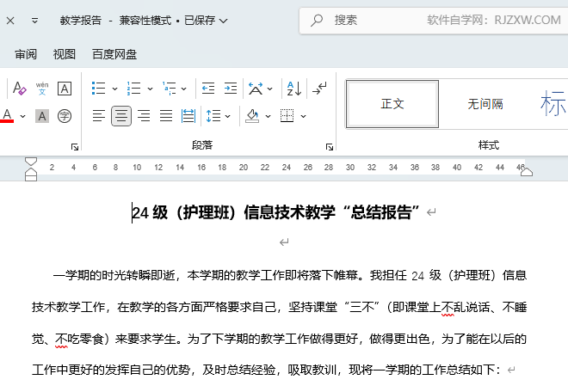Apply paragraph shading fill

pyautogui.click(x=253, y=116)
